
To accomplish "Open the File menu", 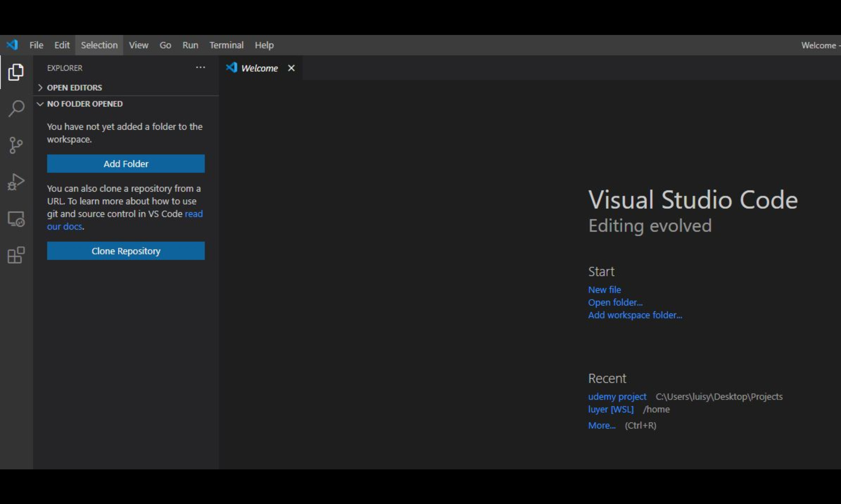I will coord(36,45).
